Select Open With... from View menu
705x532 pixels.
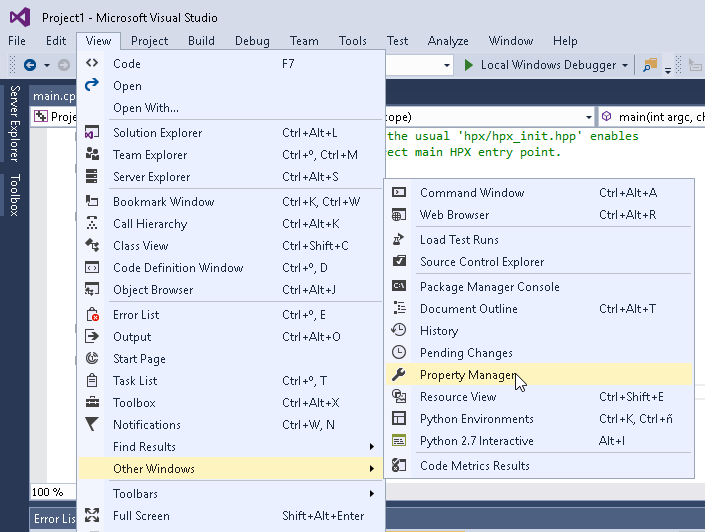tap(231, 108)
